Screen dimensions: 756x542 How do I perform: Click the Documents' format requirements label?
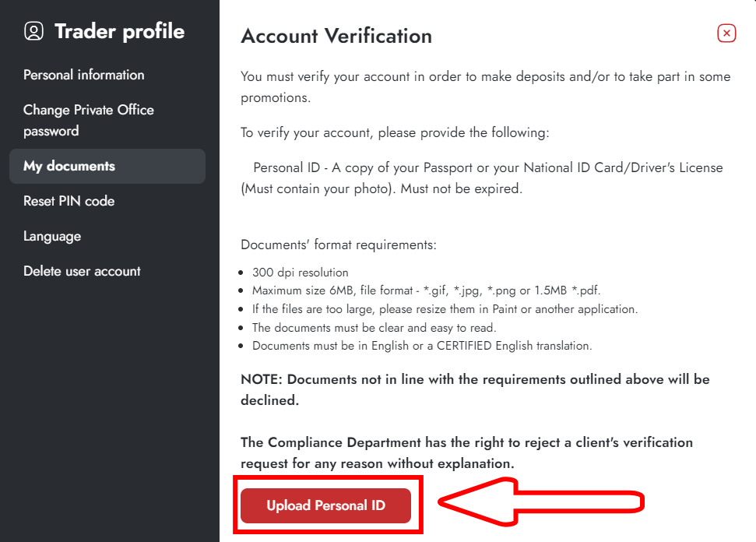pos(339,245)
